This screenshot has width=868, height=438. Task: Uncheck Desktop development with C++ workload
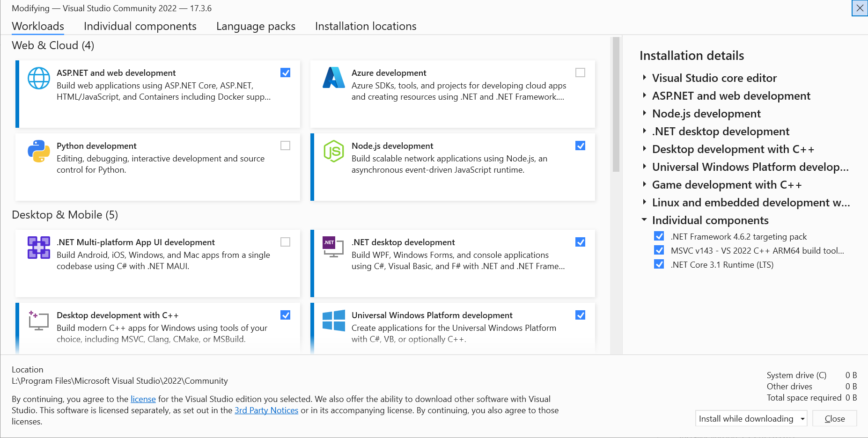pyautogui.click(x=285, y=315)
